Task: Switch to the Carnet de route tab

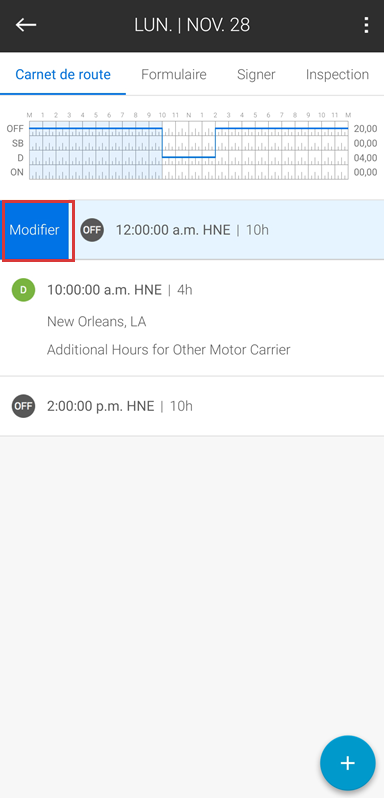Action: (x=63, y=74)
